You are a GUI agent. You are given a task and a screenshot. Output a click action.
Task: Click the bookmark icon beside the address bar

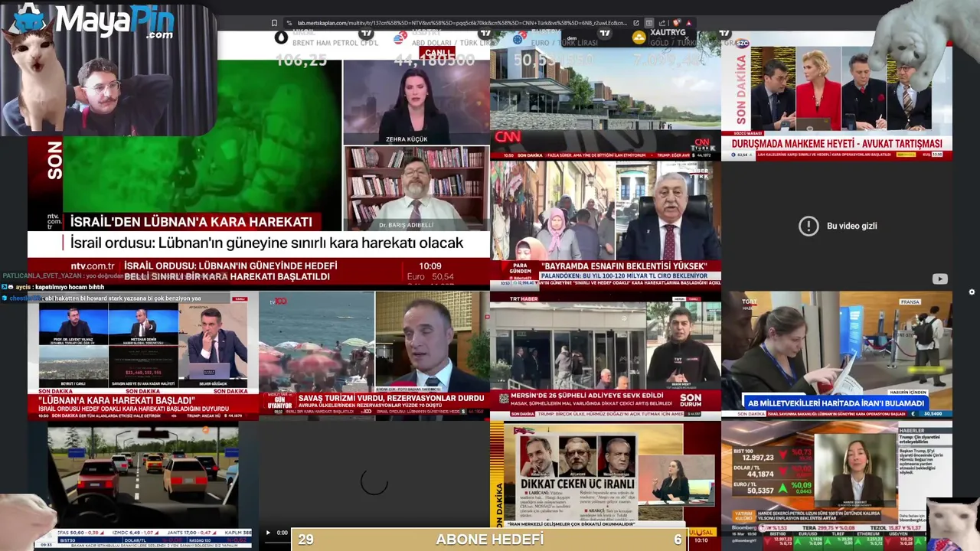[x=275, y=23]
